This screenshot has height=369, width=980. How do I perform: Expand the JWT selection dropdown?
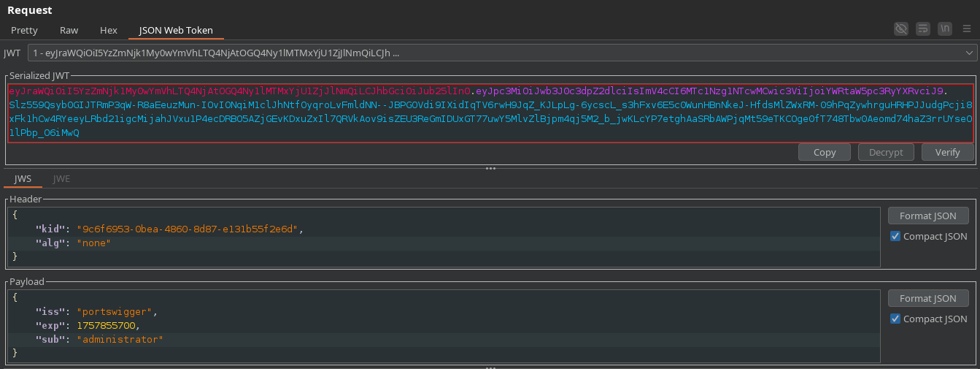coord(969,53)
